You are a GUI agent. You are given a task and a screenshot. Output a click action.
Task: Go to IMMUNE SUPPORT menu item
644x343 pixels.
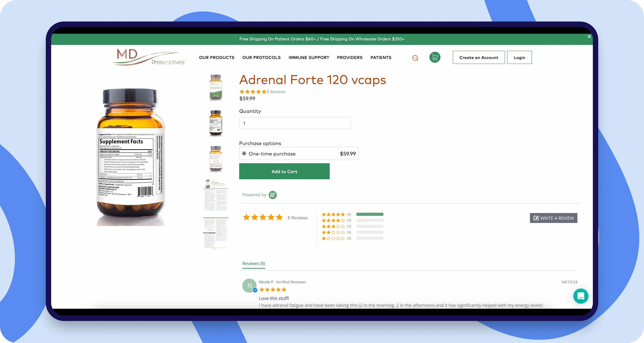tap(309, 58)
